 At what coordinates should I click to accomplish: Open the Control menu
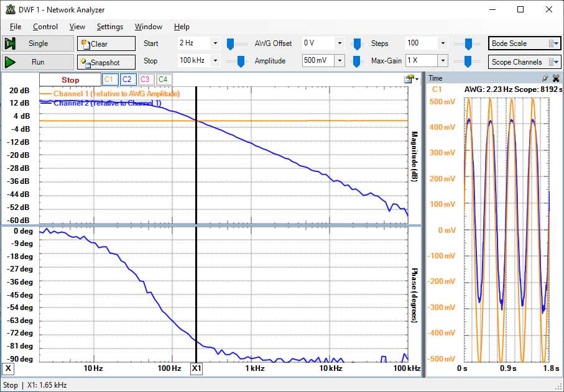pyautogui.click(x=45, y=27)
